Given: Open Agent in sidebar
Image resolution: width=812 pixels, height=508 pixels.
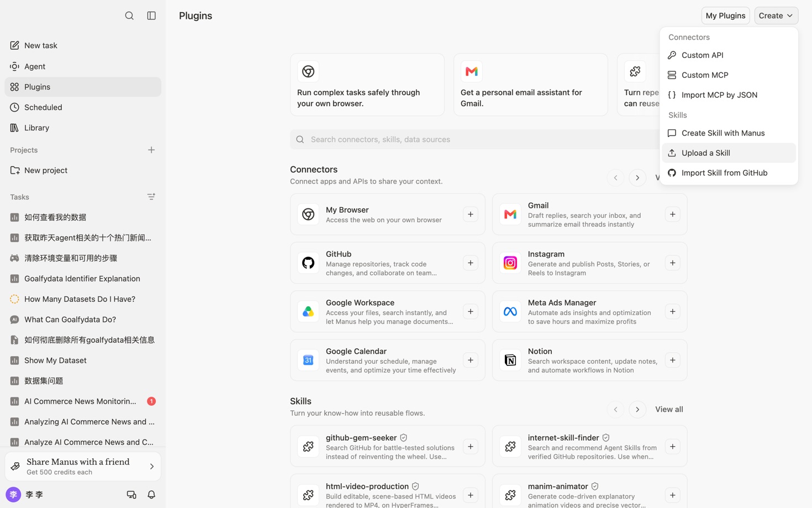Looking at the screenshot, I should 83,66.
